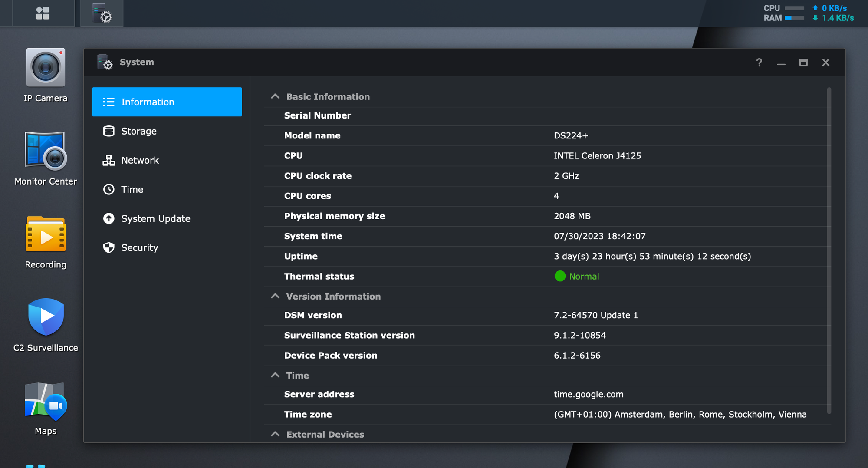Click the System window title icon
Image resolution: width=868 pixels, height=468 pixels.
point(105,62)
